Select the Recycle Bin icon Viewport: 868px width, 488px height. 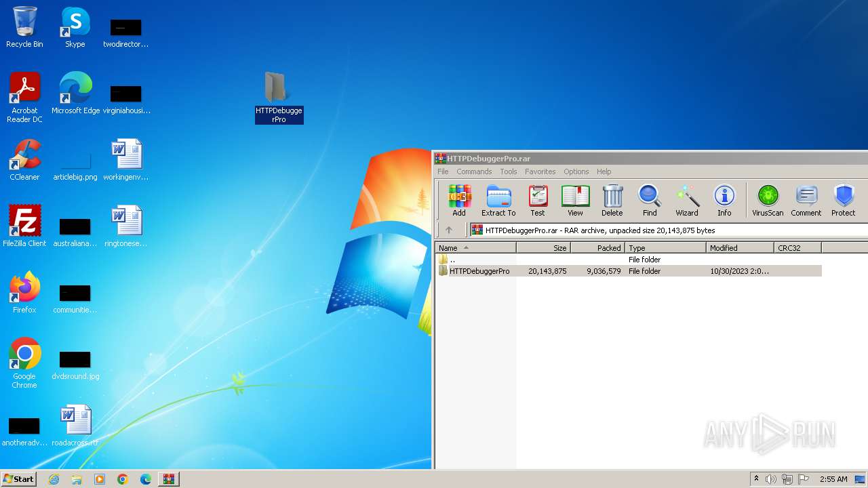point(24,28)
